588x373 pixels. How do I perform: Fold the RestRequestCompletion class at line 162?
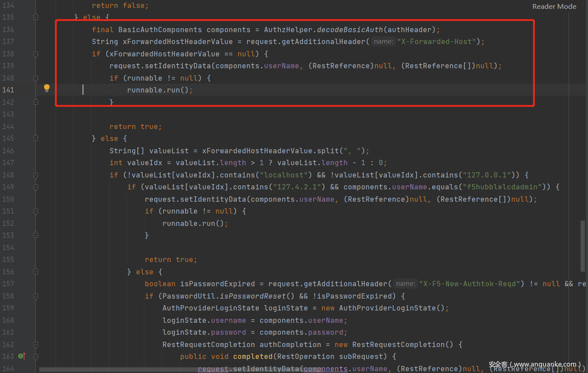pyautogui.click(x=35, y=345)
